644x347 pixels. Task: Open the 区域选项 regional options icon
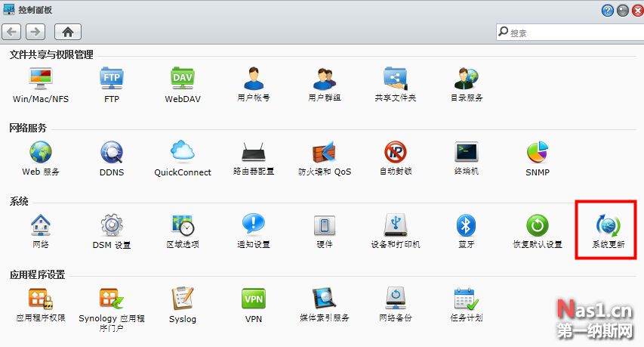coord(183,225)
